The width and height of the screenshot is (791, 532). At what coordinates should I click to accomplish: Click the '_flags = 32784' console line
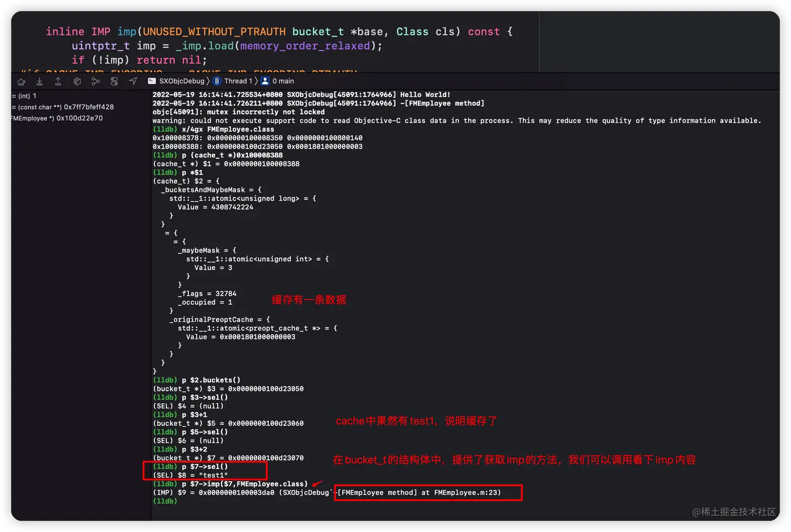click(x=207, y=294)
